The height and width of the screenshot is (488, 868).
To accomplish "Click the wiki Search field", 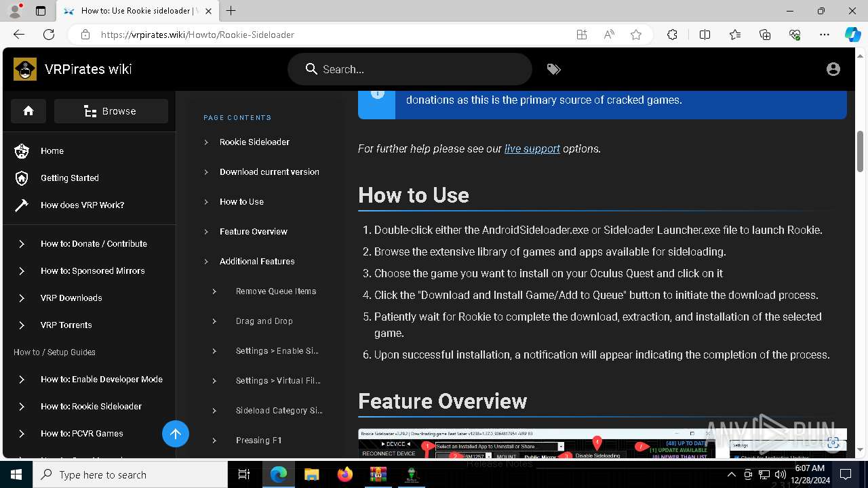I will click(410, 69).
